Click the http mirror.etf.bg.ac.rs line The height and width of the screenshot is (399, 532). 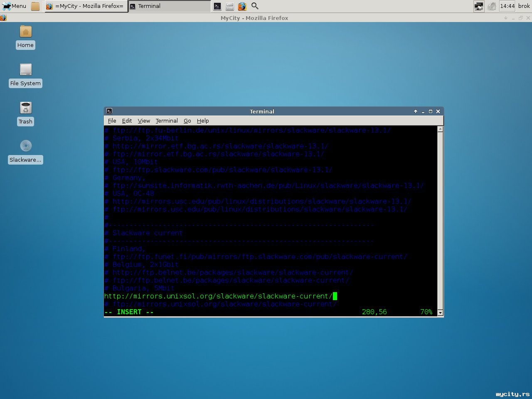pyautogui.click(x=216, y=146)
